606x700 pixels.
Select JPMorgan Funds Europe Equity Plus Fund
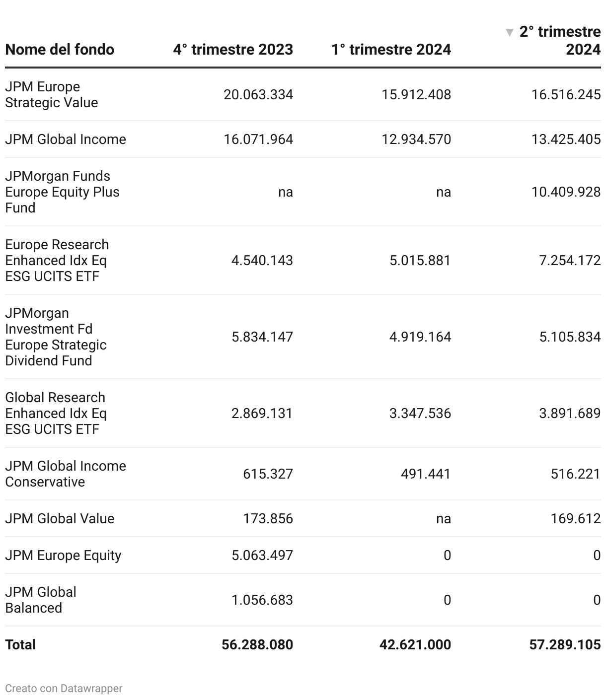62,192
